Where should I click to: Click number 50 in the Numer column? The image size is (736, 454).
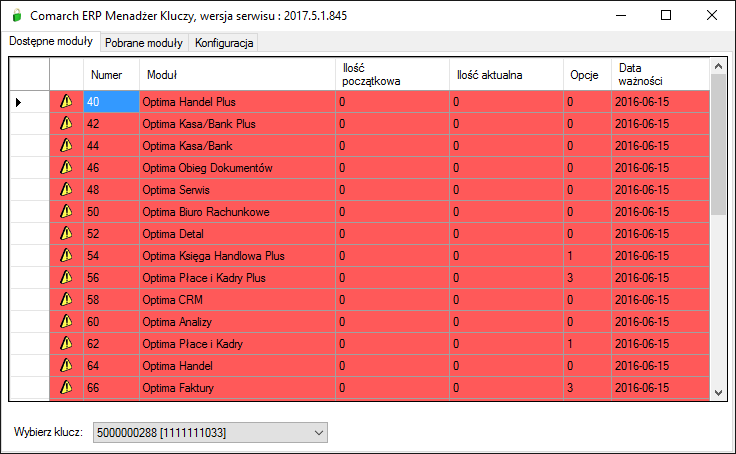tap(111, 212)
